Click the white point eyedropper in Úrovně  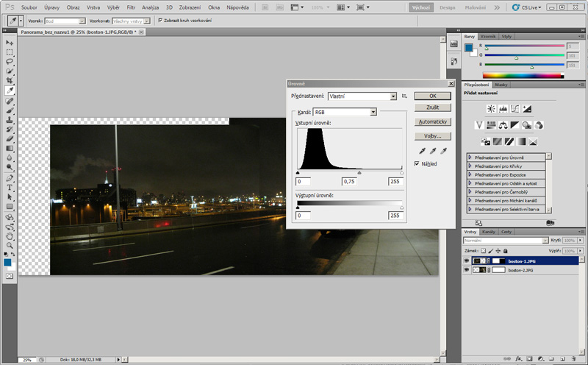coord(442,150)
